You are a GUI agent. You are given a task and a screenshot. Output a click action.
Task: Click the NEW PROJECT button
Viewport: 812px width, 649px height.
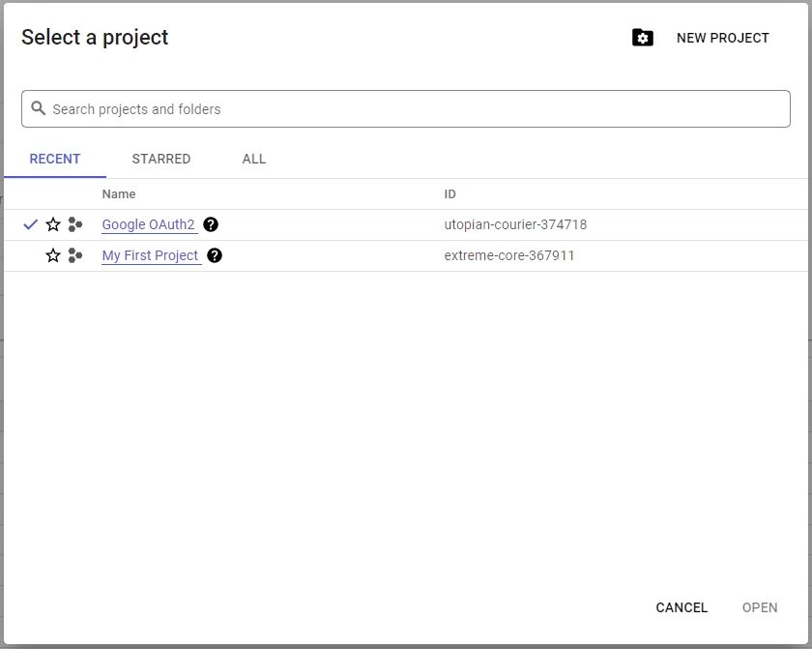pos(722,38)
